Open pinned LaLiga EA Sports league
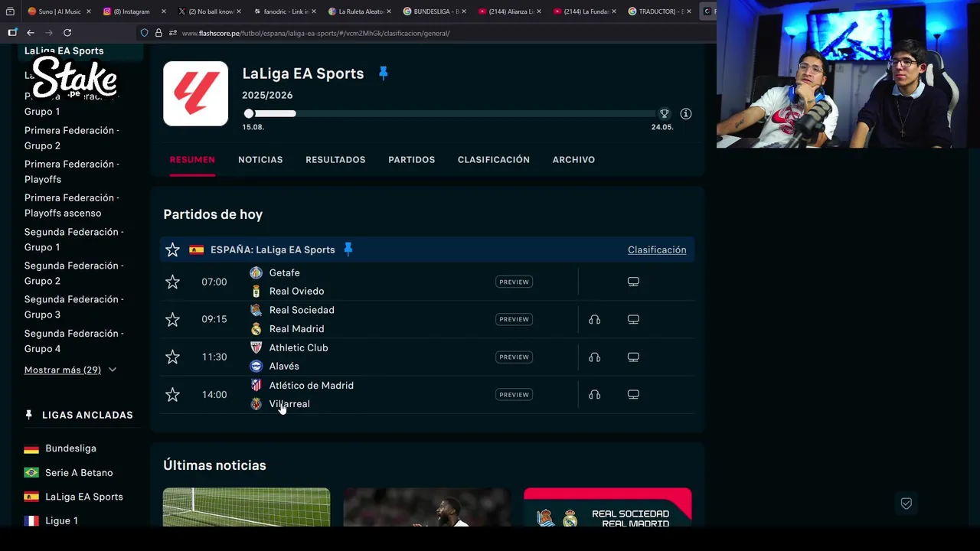Screen dimensions: 980x551 83,497
